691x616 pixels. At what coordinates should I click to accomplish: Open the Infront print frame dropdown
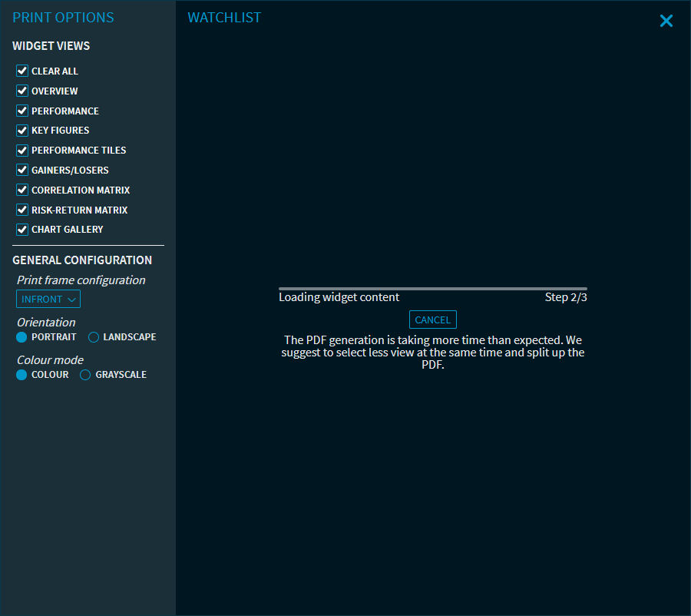pyautogui.click(x=48, y=299)
